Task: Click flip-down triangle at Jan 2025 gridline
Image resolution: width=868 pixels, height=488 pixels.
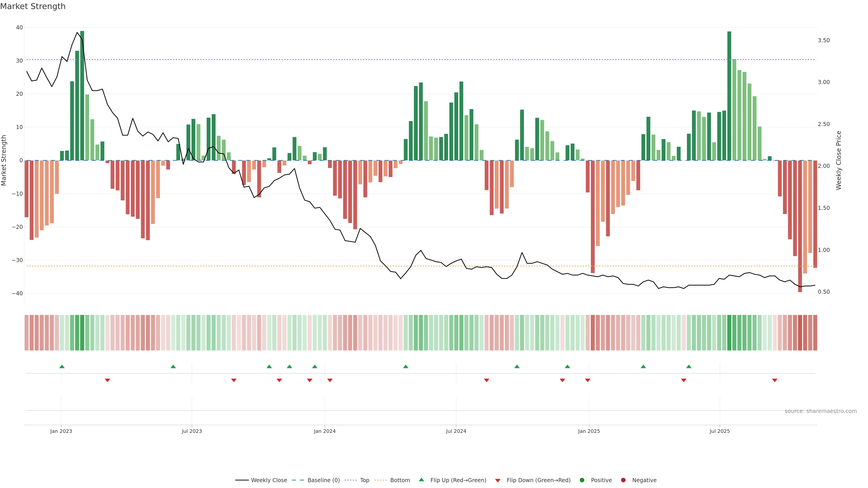Action: pyautogui.click(x=588, y=380)
